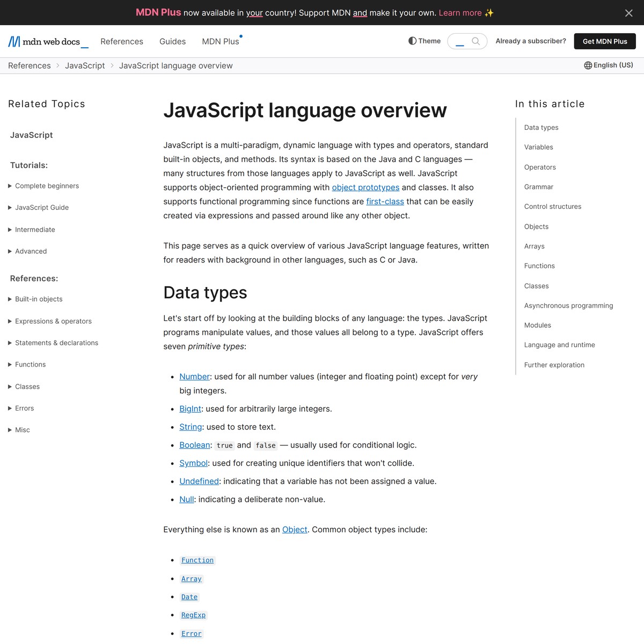Image resolution: width=644 pixels, height=644 pixels.
Task: Open the Guides menu in the top navigation
Action: click(x=173, y=41)
